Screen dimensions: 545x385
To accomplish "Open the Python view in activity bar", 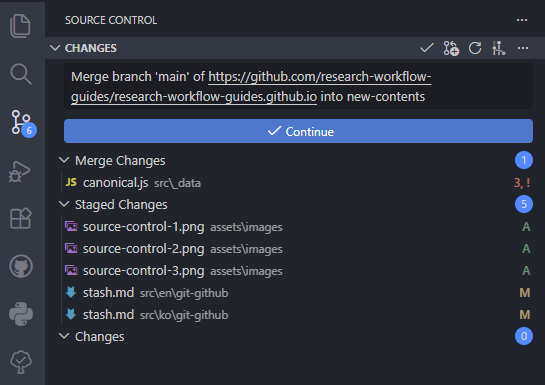I will (21, 314).
